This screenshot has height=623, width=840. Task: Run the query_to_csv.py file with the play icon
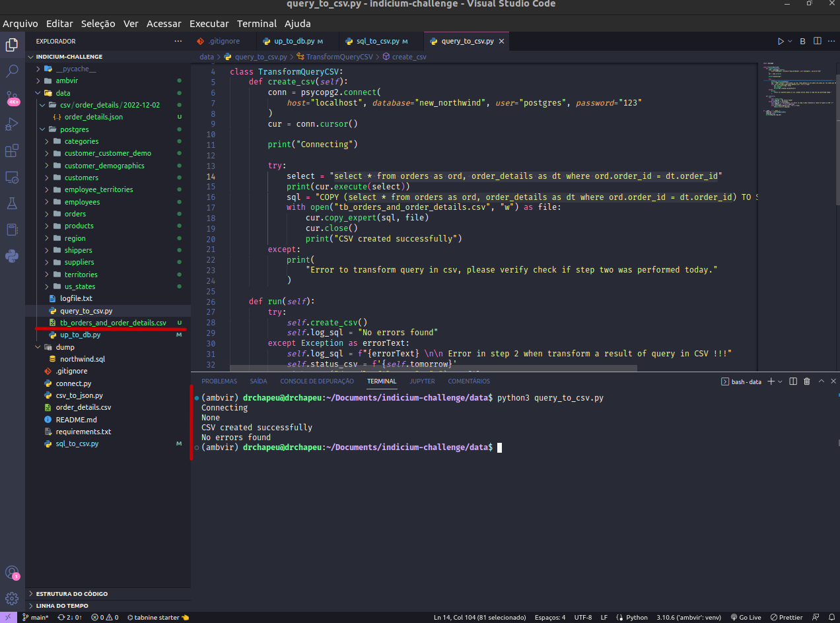coord(780,40)
